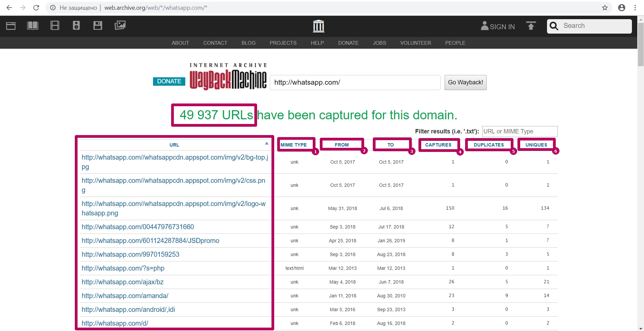Viewport: 644px width, 331px height.
Task: Open the Video (film strip) archive icon
Action: click(x=55, y=26)
